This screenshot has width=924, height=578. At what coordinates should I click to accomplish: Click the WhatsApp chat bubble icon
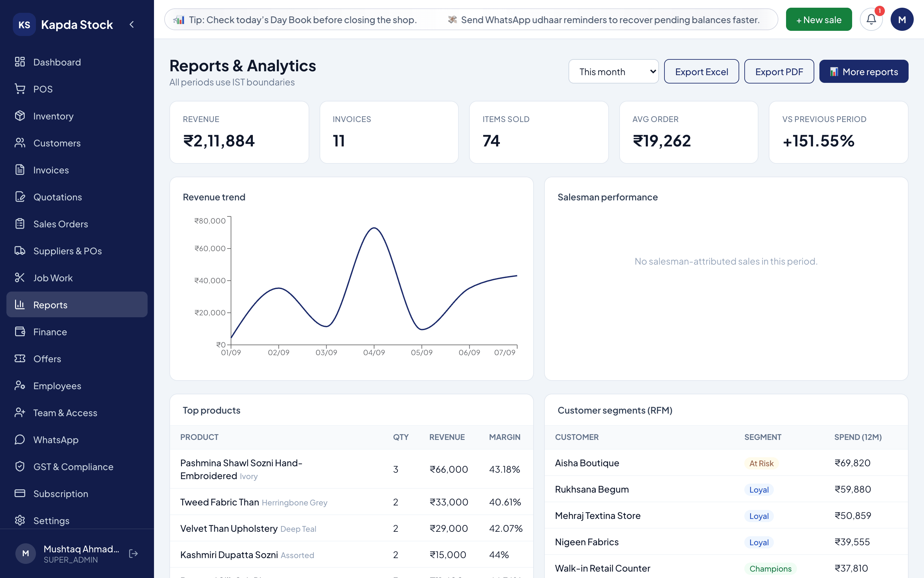(x=20, y=440)
